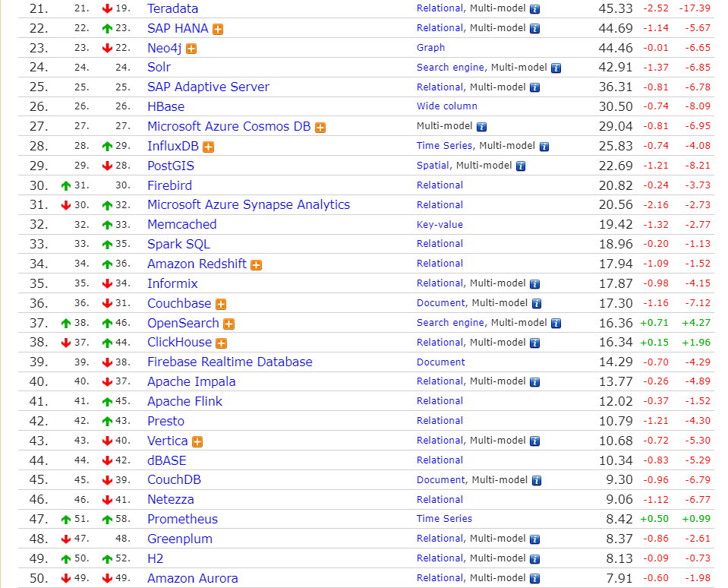Click the orange plus icon next to Vertica

197,441
